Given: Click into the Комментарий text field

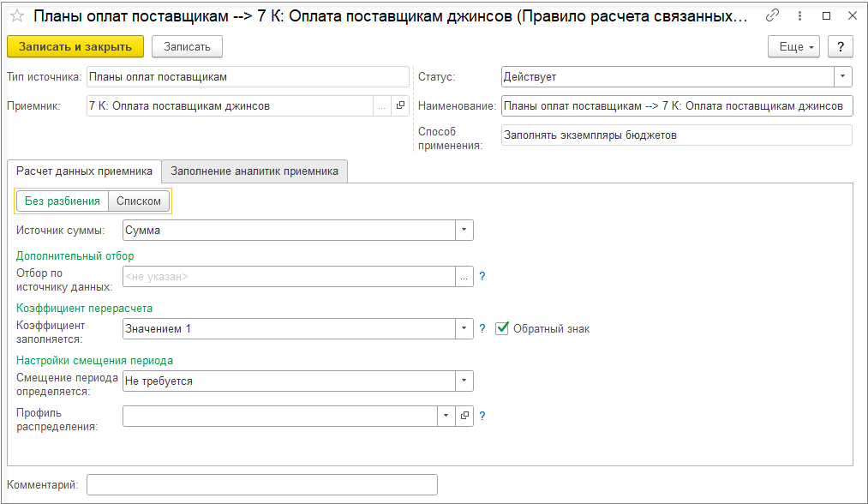Looking at the screenshot, I should (x=262, y=485).
